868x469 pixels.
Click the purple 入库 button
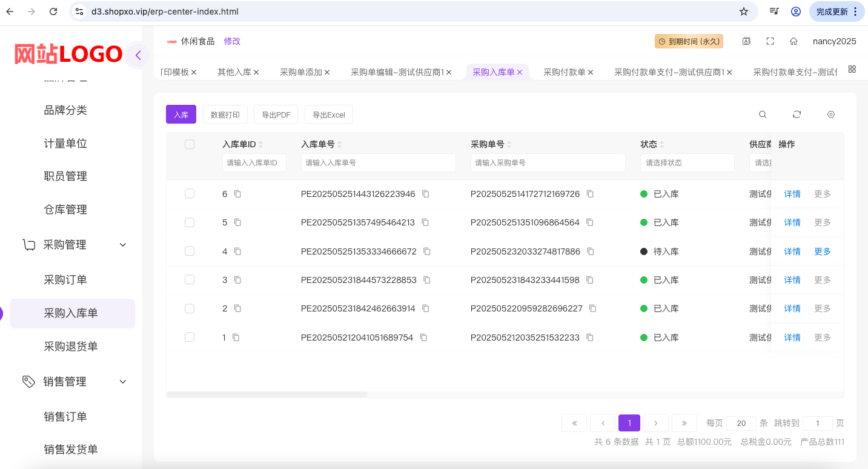tap(181, 115)
